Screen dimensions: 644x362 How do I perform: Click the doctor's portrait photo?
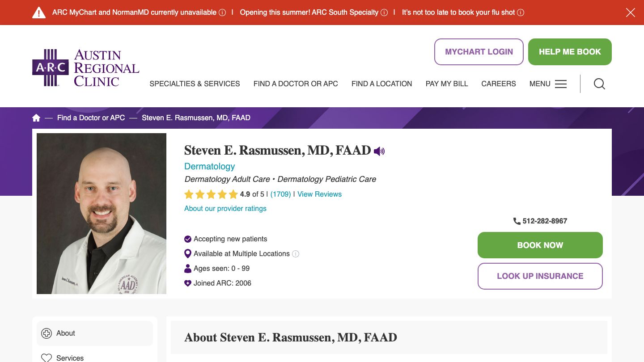click(x=102, y=213)
